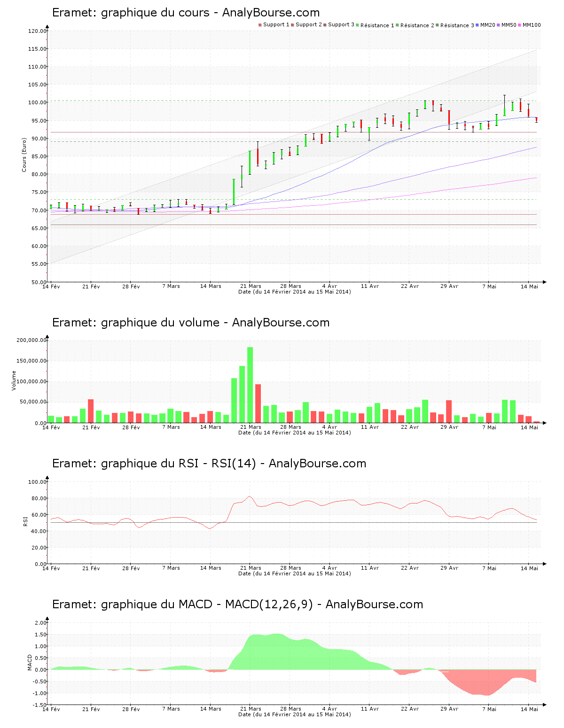Click the 200,000.00 volume axis value
564x728 pixels.
click(x=31, y=340)
